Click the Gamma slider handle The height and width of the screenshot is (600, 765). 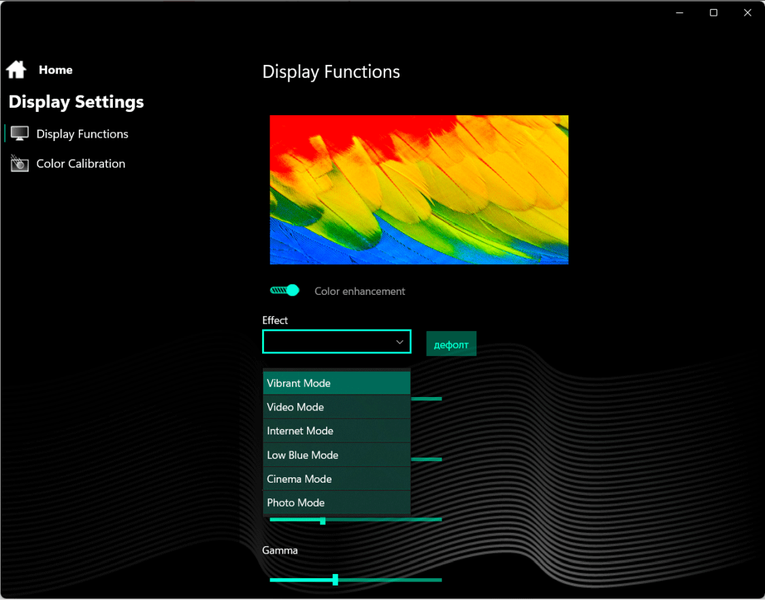[335, 580]
